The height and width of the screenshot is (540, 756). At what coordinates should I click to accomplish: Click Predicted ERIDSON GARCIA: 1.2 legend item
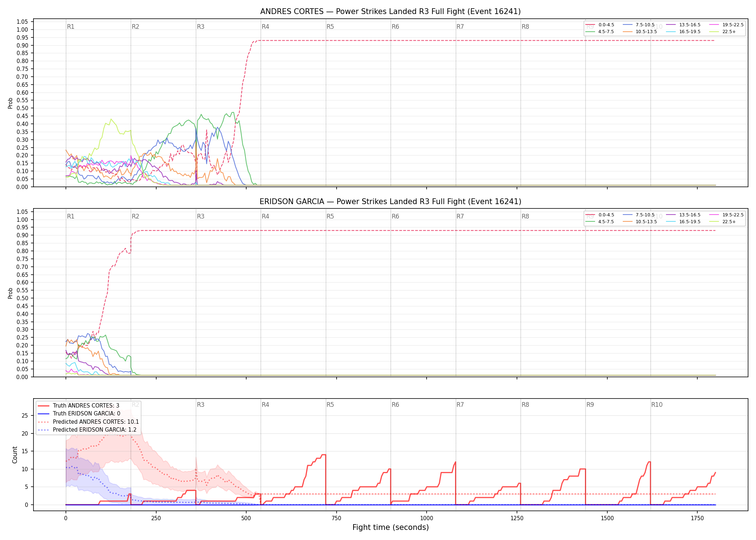point(87,430)
